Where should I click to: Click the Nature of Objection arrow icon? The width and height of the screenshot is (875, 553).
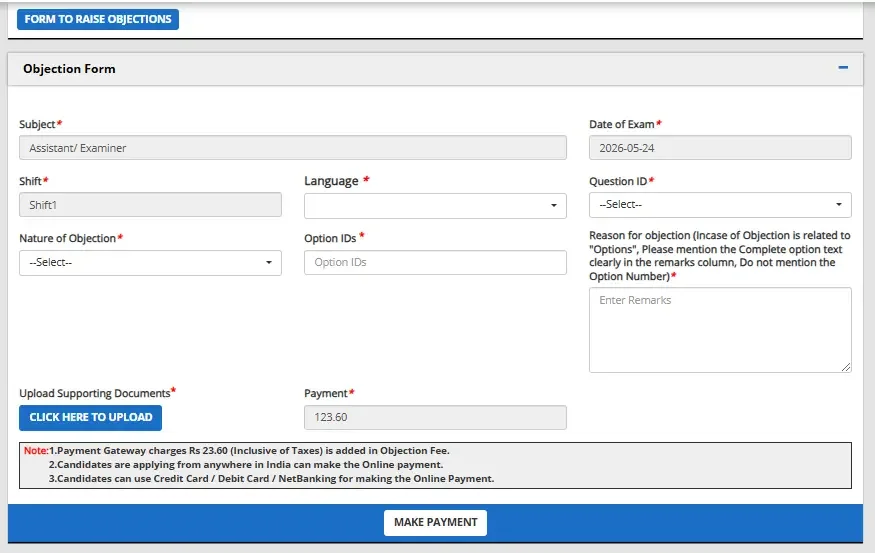click(268, 262)
